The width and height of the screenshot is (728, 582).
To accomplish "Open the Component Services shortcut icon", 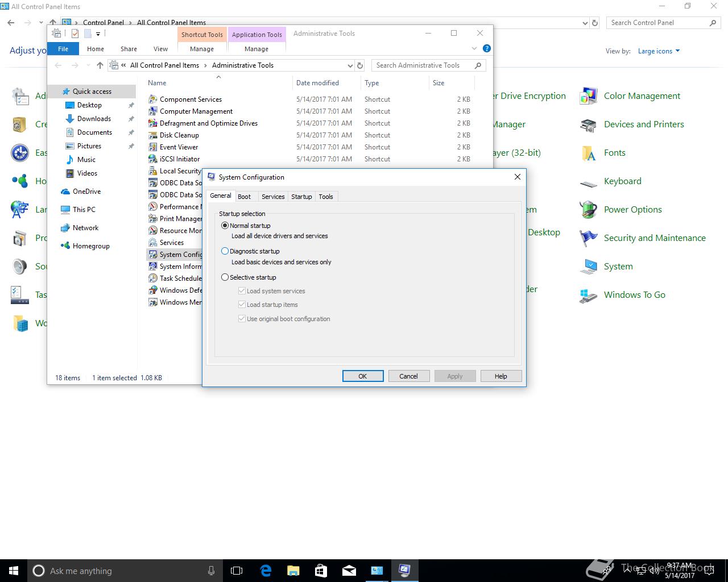I will [x=152, y=99].
